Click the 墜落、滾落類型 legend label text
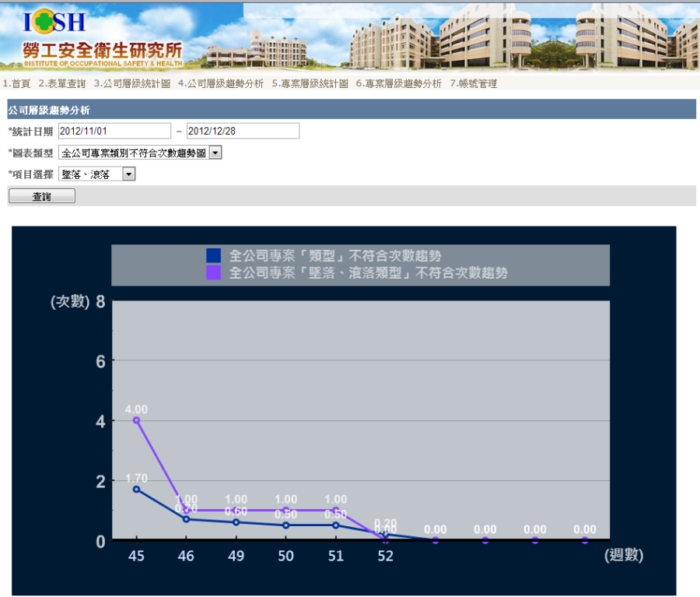The width and height of the screenshot is (700, 597). tap(369, 273)
